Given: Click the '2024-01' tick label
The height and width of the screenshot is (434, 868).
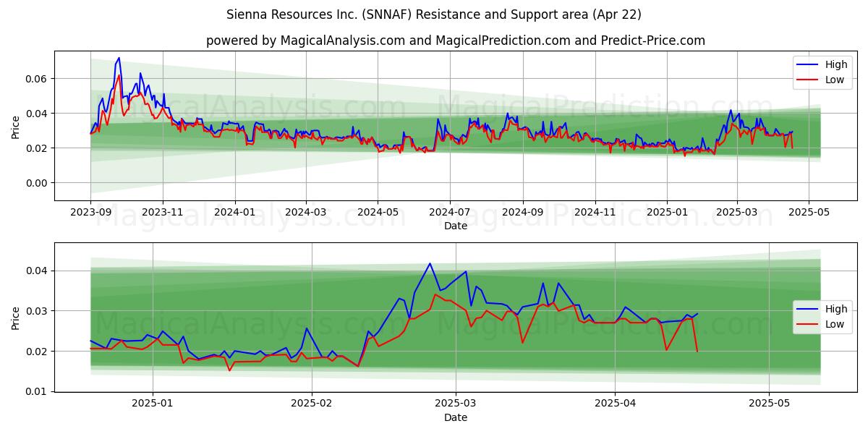Looking at the screenshot, I should click(x=235, y=213).
